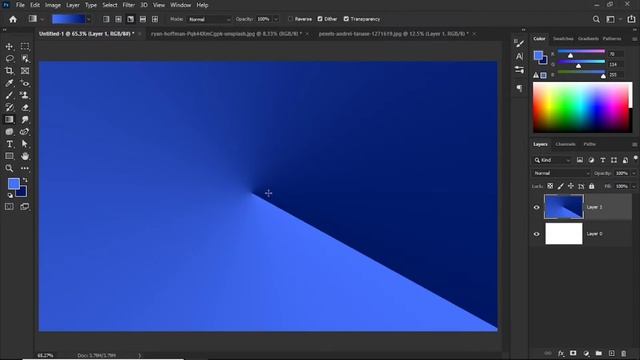Select the Frame tool

[25, 71]
